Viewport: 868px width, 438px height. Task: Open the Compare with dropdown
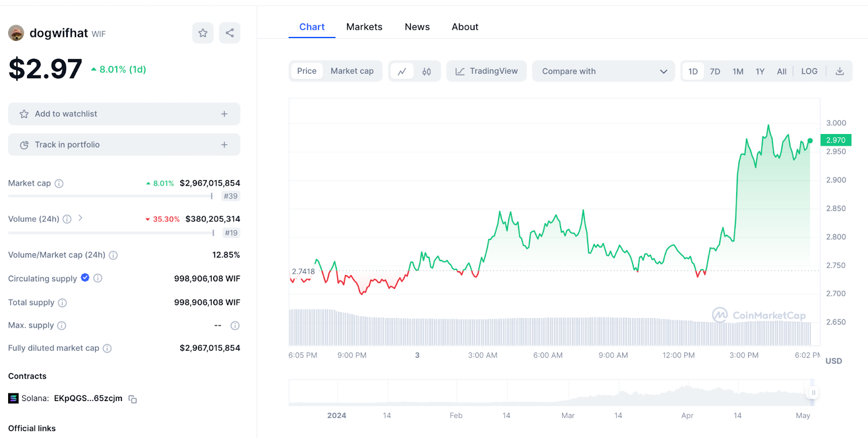[603, 71]
